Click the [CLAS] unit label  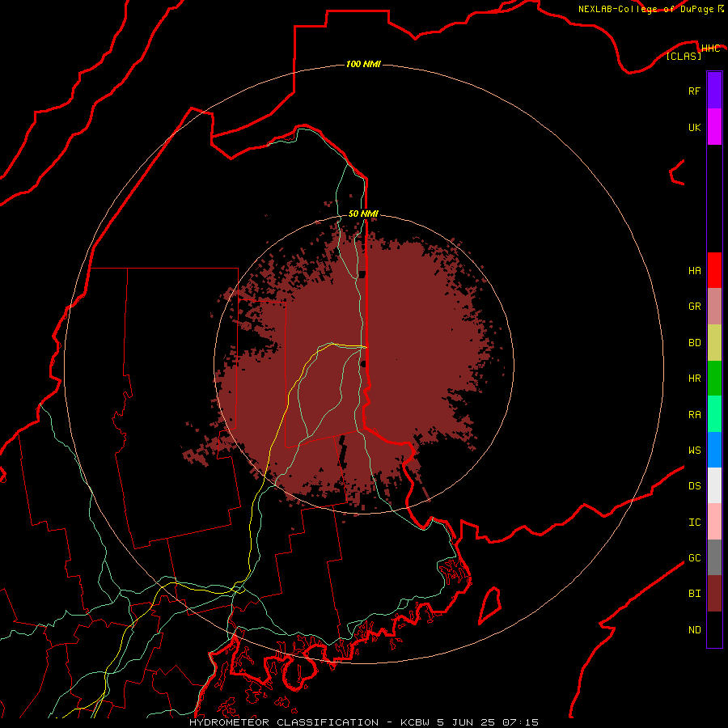pos(684,56)
